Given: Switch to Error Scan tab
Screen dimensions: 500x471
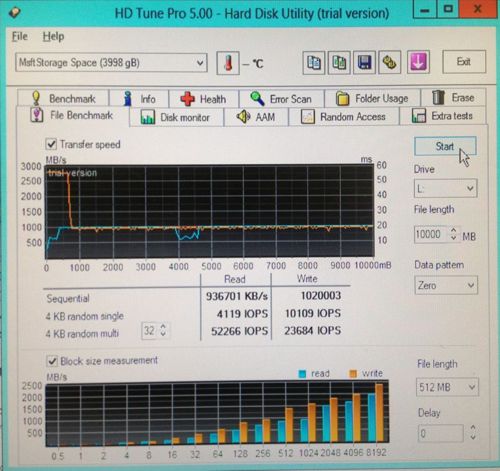Looking at the screenshot, I should pyautogui.click(x=281, y=99).
